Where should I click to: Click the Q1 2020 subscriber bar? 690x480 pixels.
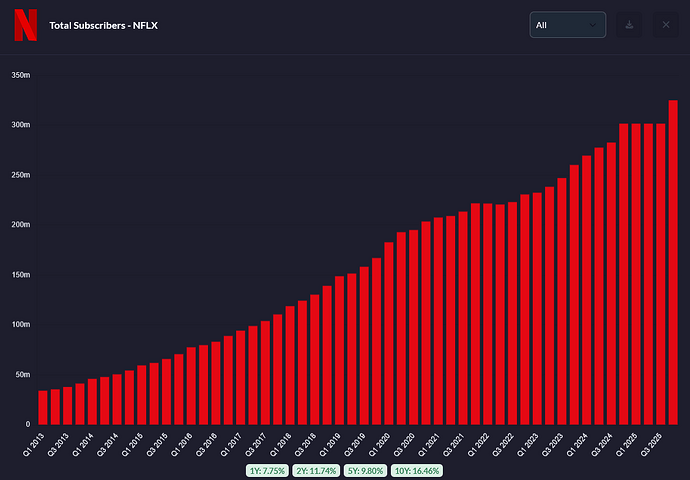point(389,333)
